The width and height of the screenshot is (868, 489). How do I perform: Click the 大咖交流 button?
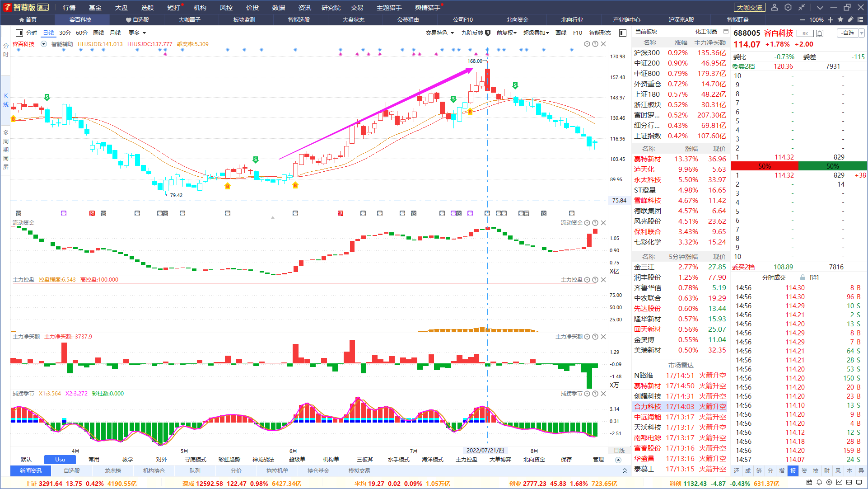pyautogui.click(x=750, y=7)
